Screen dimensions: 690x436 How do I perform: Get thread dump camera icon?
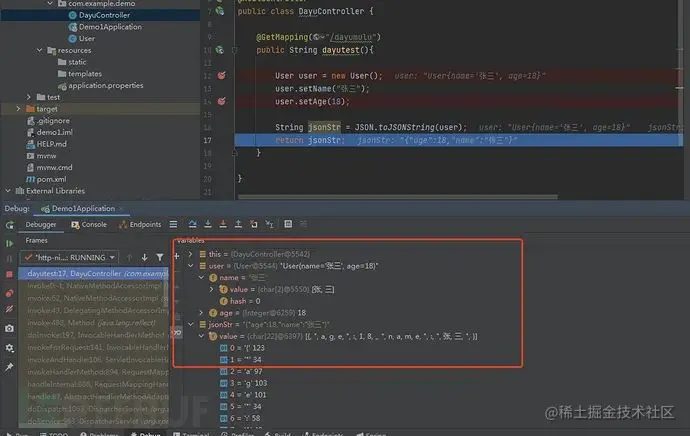pyautogui.click(x=9, y=329)
